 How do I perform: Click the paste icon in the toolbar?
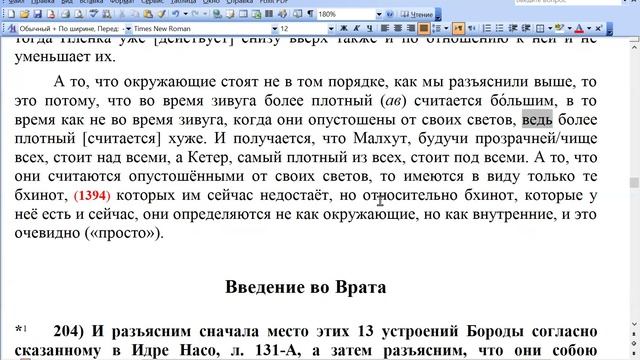click(x=148, y=14)
